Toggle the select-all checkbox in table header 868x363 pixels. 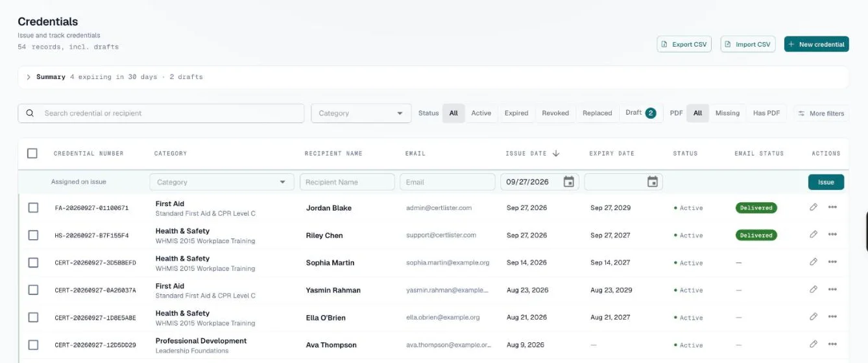(32, 154)
